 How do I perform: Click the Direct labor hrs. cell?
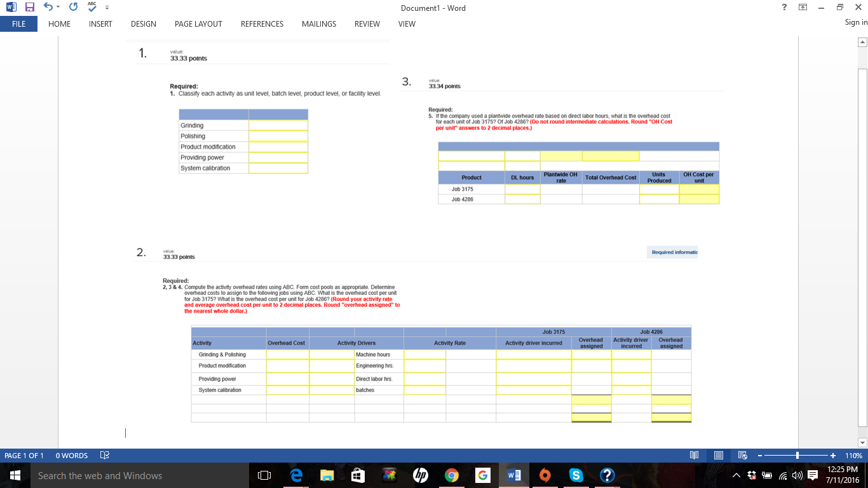point(374,379)
